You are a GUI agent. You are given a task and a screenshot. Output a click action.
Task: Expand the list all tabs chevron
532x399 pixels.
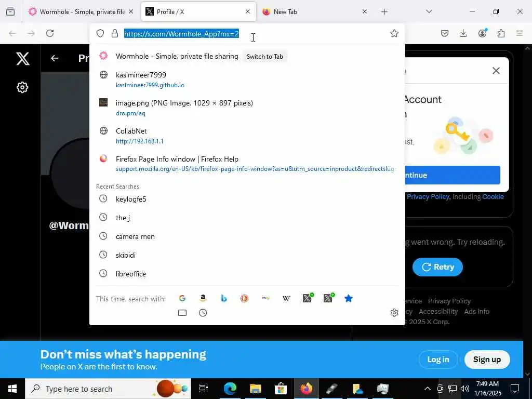click(429, 11)
